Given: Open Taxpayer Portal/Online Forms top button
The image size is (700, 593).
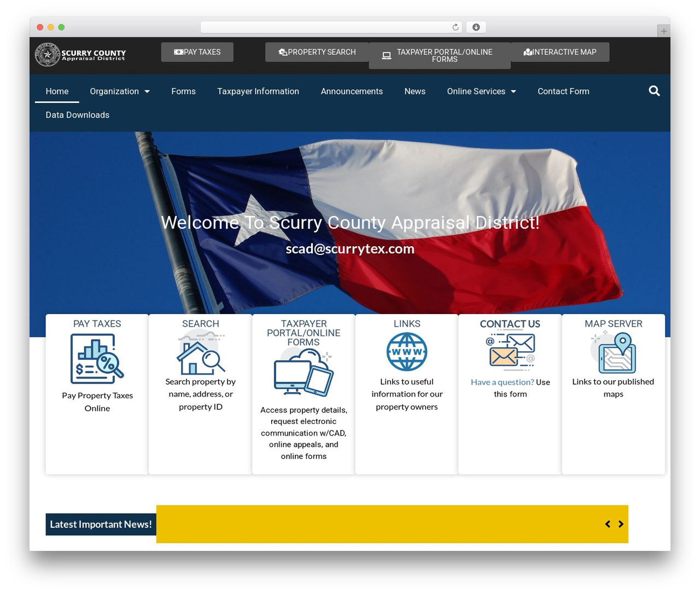Looking at the screenshot, I should coord(440,55).
